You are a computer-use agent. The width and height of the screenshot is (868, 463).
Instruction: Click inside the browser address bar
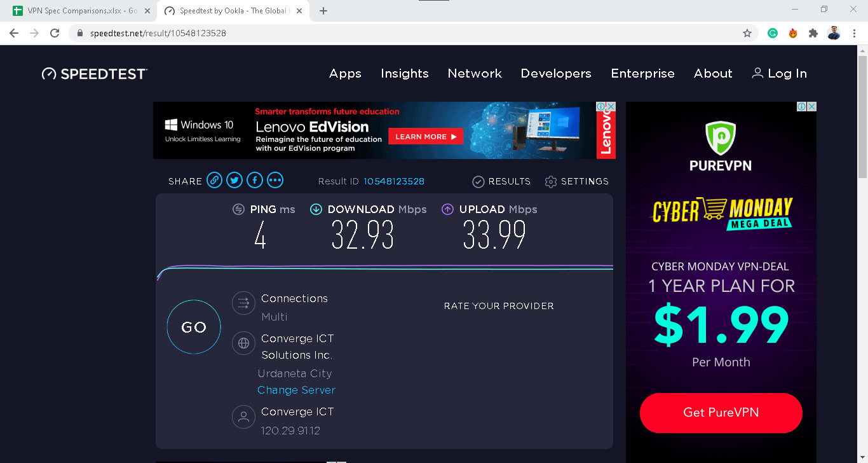pos(254,32)
